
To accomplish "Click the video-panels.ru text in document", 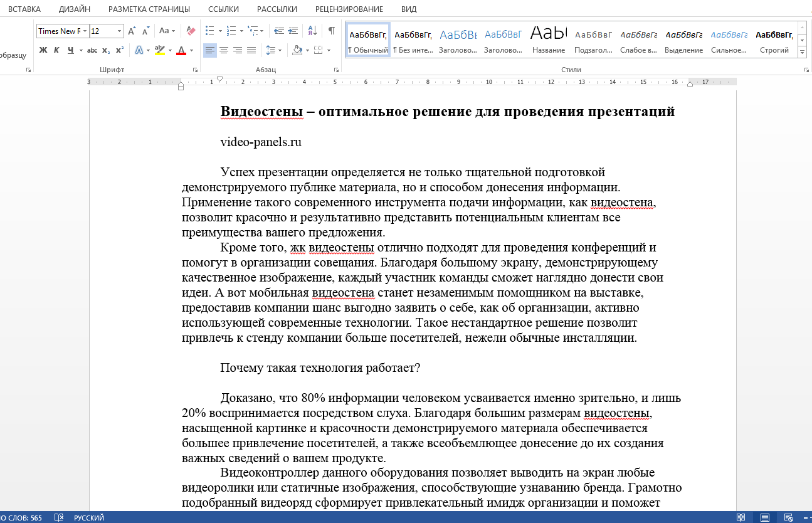I will coord(261,142).
